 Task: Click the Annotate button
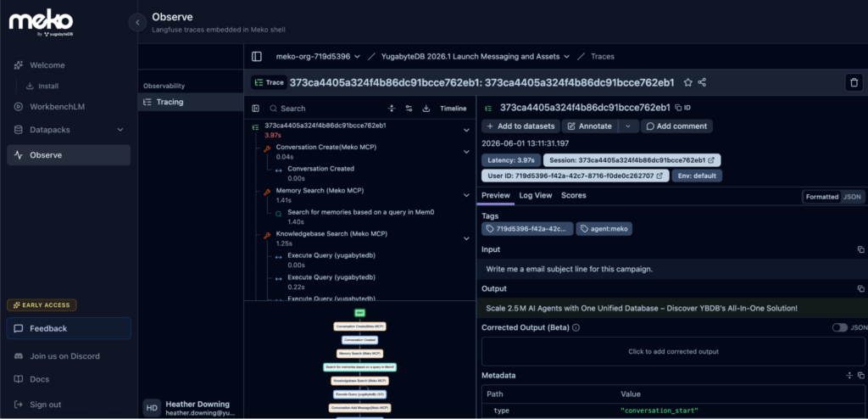pos(590,126)
